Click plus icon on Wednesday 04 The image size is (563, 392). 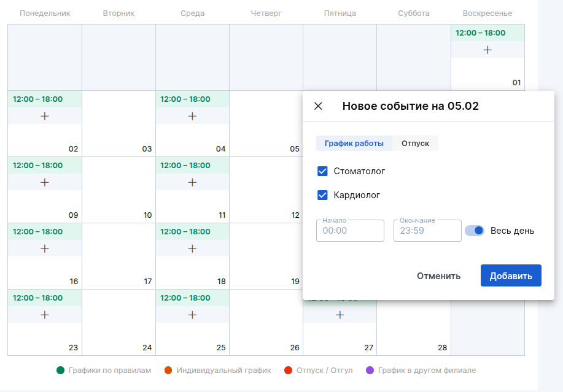(x=192, y=116)
